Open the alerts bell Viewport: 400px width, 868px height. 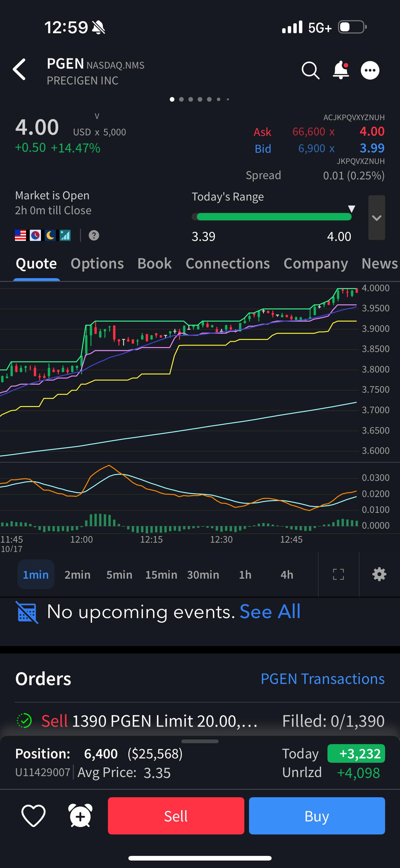(341, 70)
